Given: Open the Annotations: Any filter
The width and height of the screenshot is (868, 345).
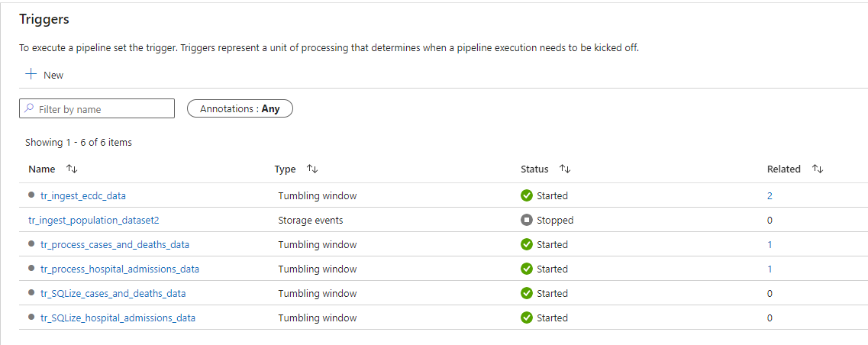Looking at the screenshot, I should [x=240, y=109].
